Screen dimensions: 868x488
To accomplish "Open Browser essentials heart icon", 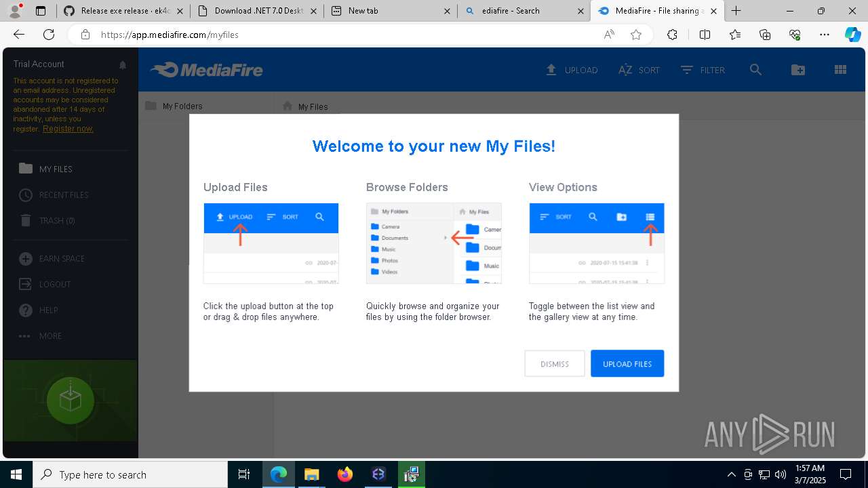I will tap(795, 35).
